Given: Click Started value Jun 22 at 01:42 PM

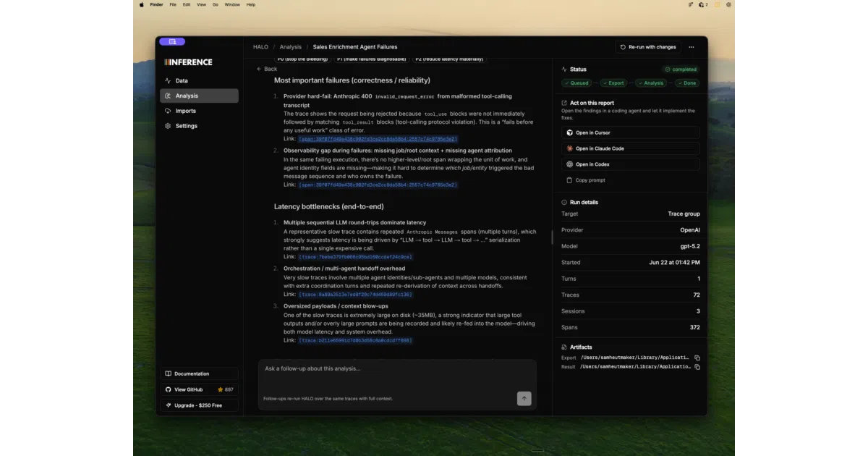Looking at the screenshot, I should [x=675, y=262].
